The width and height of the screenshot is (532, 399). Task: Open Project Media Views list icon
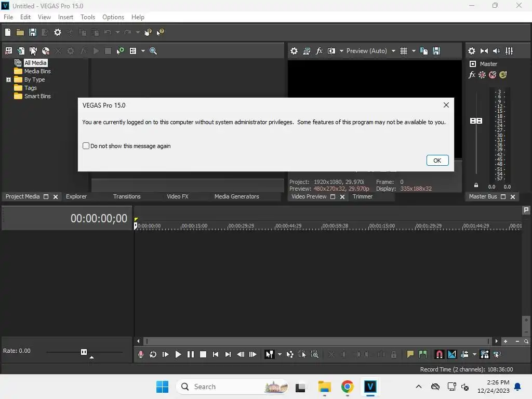tap(133, 51)
